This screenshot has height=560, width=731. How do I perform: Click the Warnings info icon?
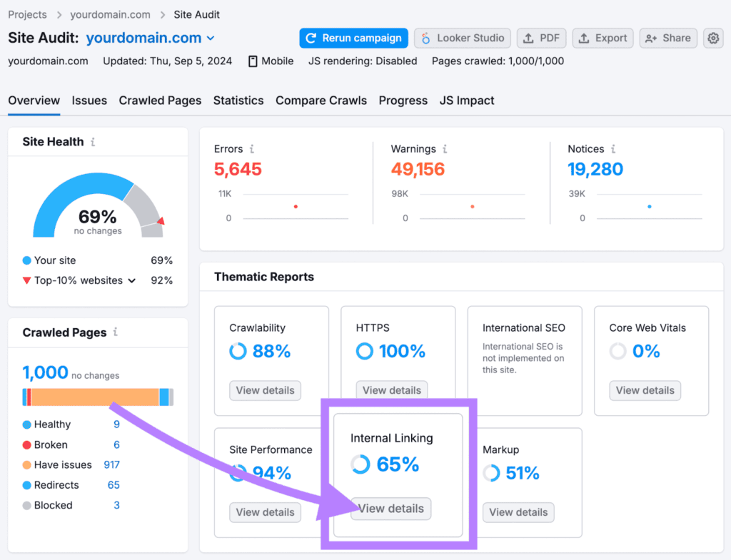pos(445,149)
